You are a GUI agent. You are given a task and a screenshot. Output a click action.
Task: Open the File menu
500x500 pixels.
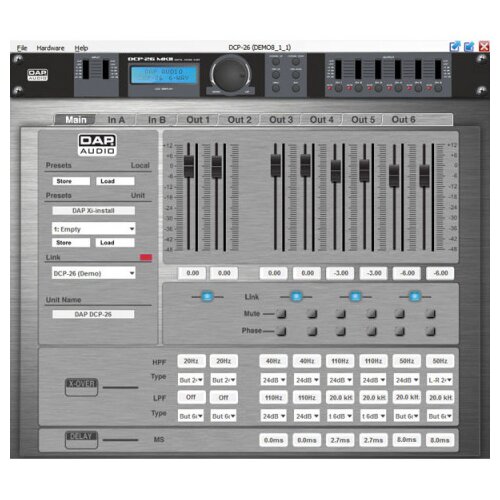(22, 48)
